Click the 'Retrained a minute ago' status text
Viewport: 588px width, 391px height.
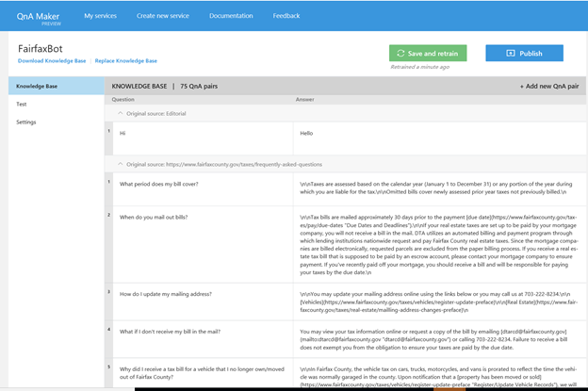coord(419,67)
